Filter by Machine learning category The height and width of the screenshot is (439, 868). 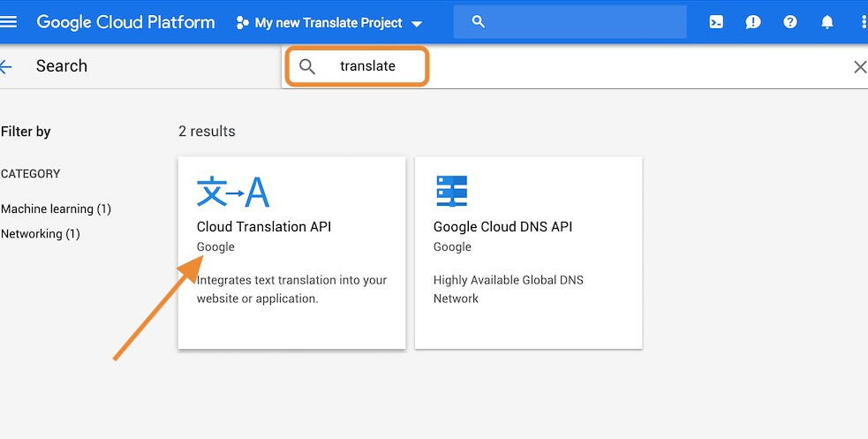click(x=56, y=209)
